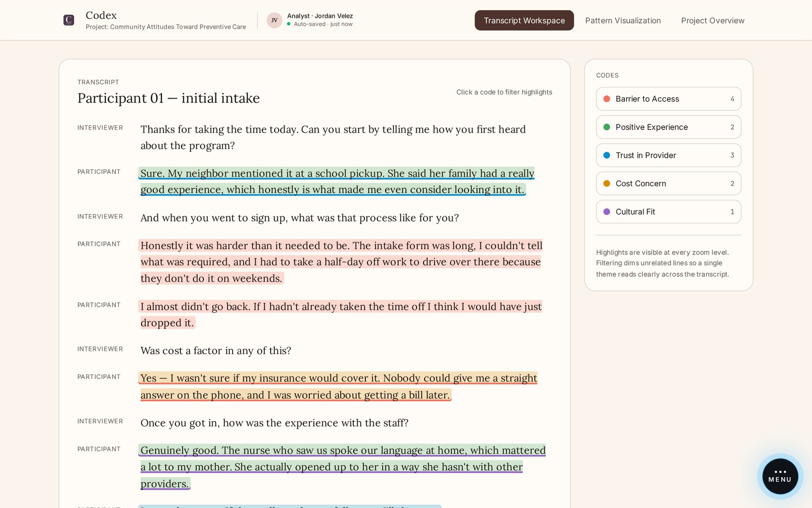
Task: Click the blue Trust in Provider dot
Action: (607, 155)
